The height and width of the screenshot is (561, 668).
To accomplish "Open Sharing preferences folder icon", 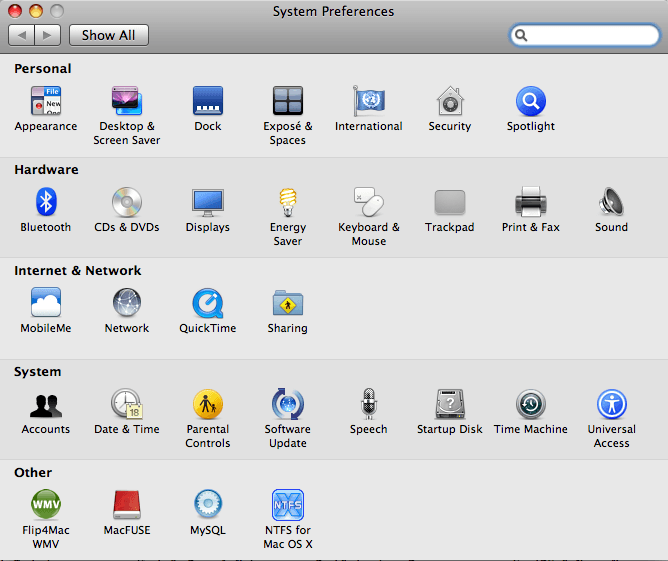I will [288, 303].
